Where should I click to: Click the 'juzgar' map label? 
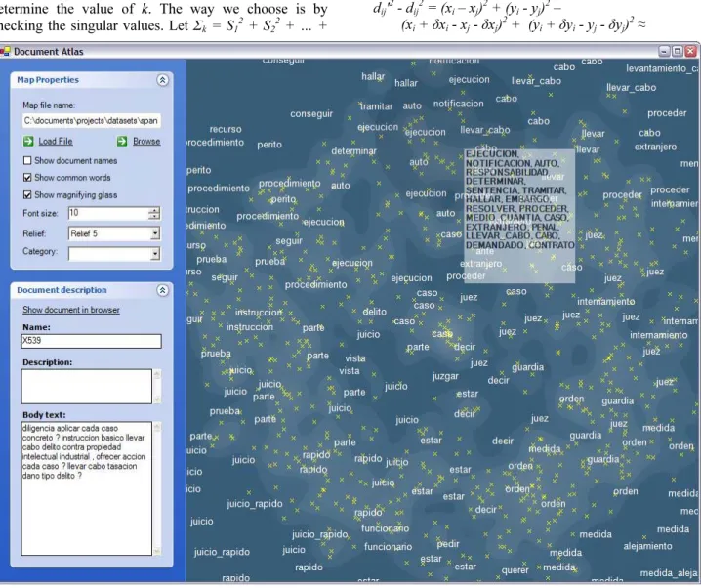pyautogui.click(x=445, y=376)
